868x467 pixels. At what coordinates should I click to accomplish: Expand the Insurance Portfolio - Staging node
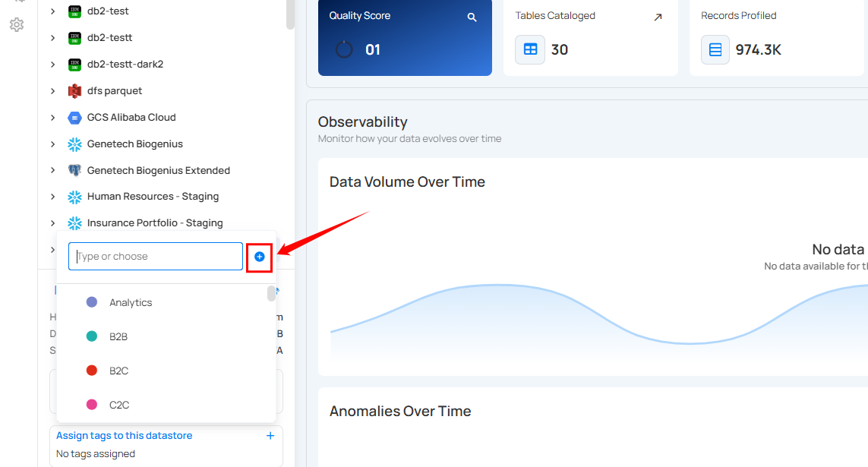pos(52,223)
